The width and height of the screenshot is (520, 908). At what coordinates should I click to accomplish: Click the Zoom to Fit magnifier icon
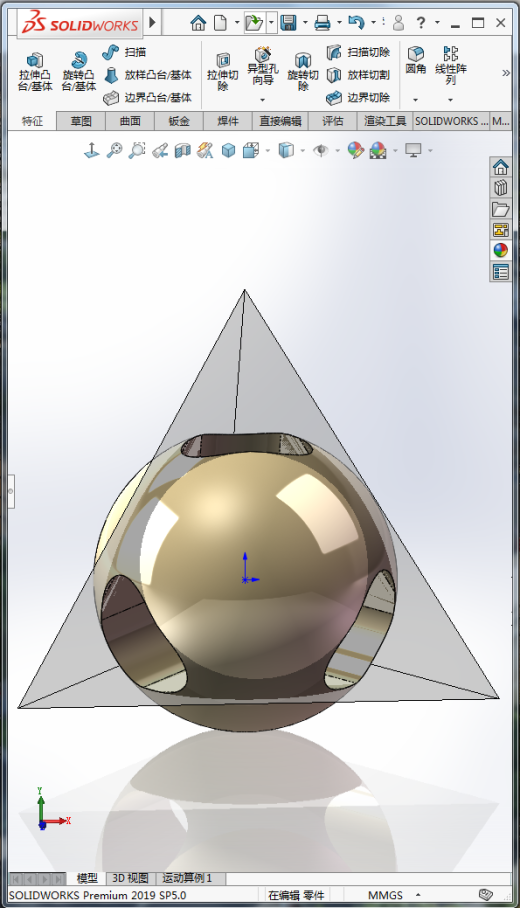pyautogui.click(x=114, y=151)
